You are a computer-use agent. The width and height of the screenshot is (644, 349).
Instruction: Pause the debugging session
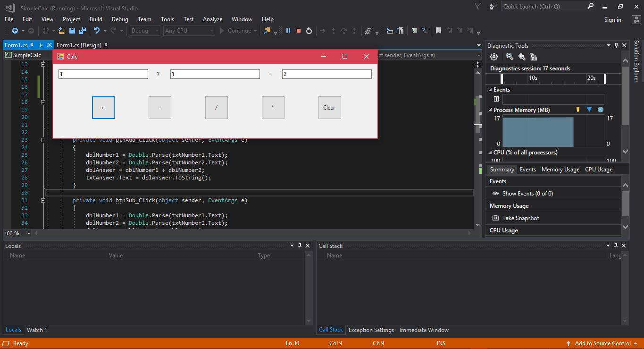click(x=288, y=31)
